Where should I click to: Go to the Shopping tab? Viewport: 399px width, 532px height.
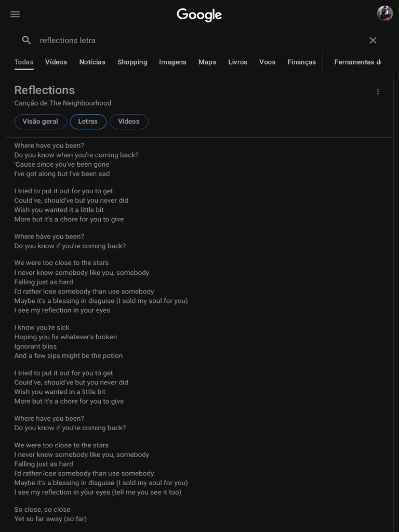pos(132,62)
